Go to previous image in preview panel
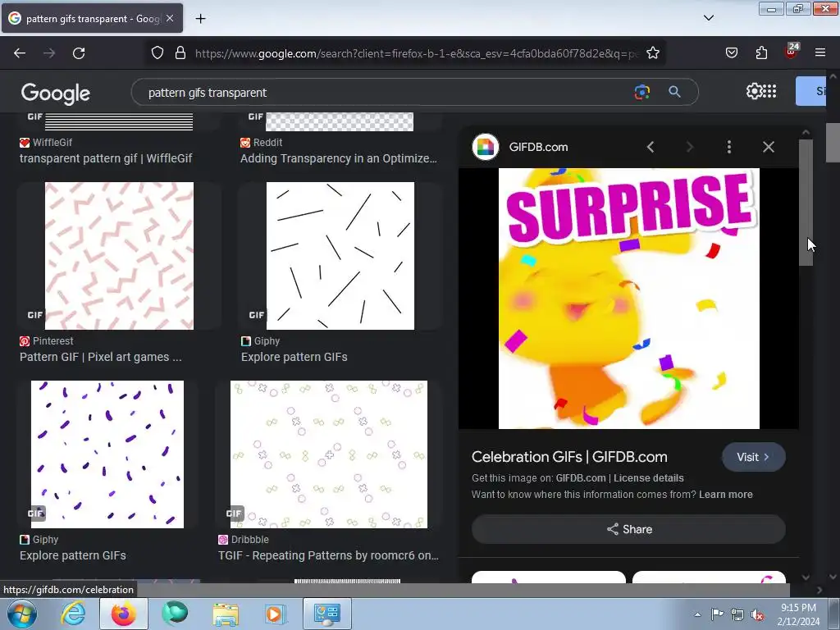Screen dimensions: 840x630 (x=651, y=147)
